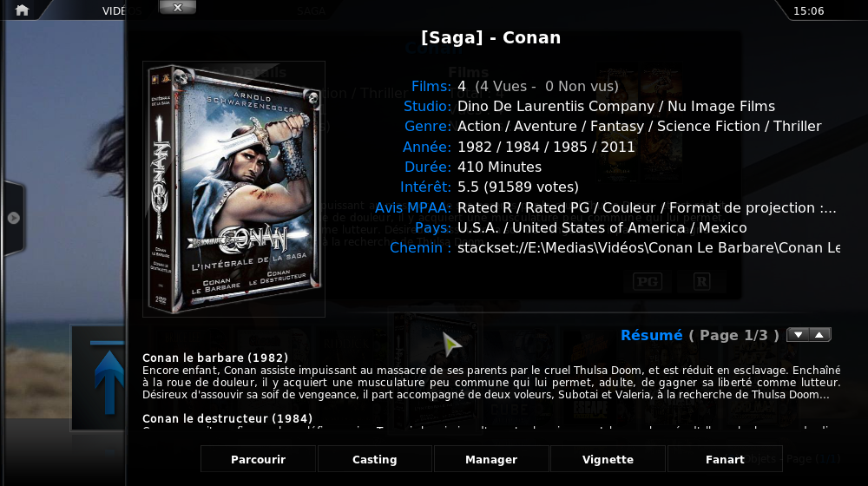Select the Fanart button

pyautogui.click(x=725, y=459)
